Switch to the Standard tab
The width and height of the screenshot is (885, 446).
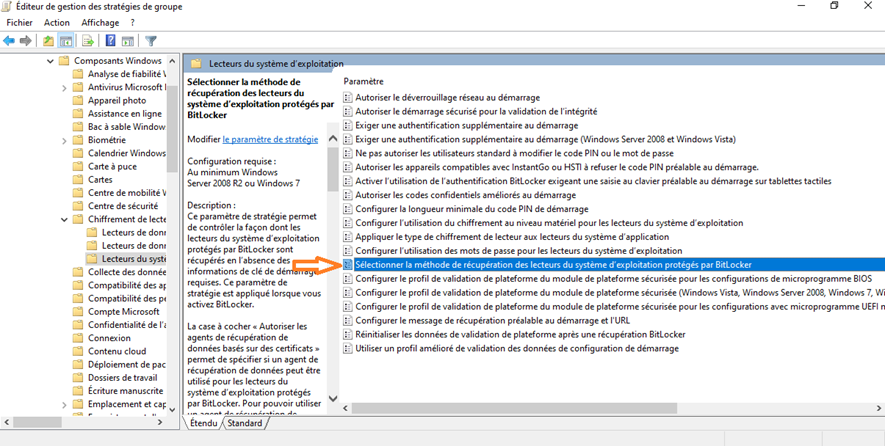pyautogui.click(x=245, y=423)
